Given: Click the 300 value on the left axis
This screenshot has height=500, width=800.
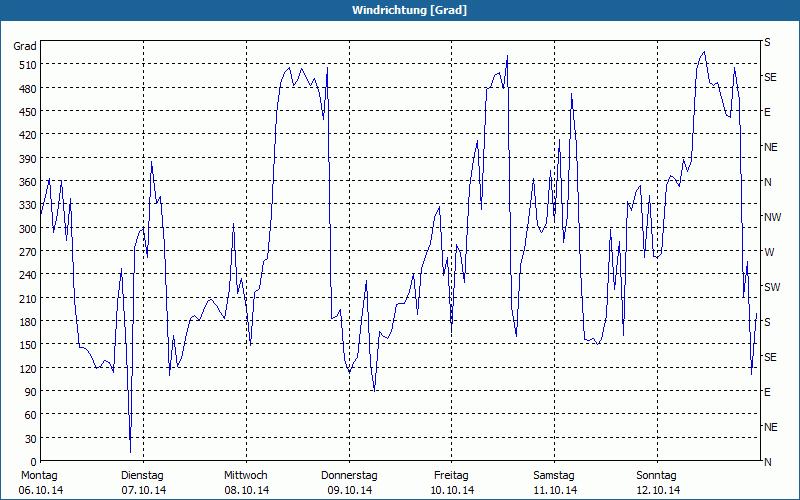Looking at the screenshot, I should pyautogui.click(x=28, y=229).
